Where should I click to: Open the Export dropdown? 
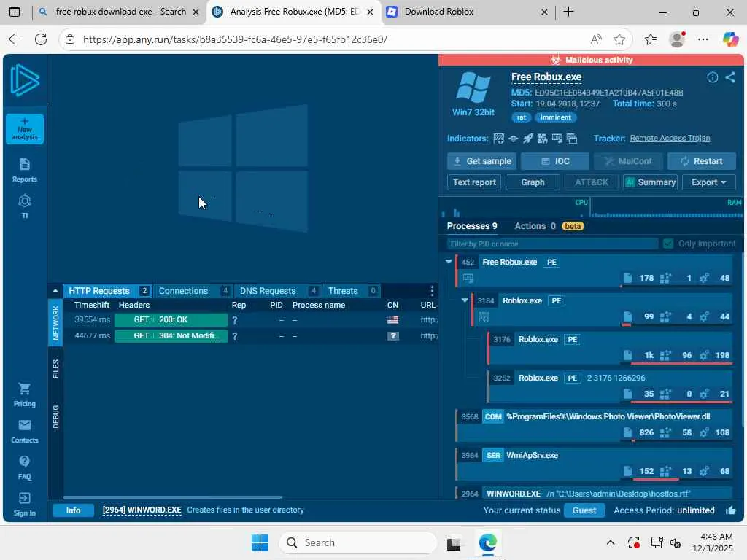pos(709,182)
